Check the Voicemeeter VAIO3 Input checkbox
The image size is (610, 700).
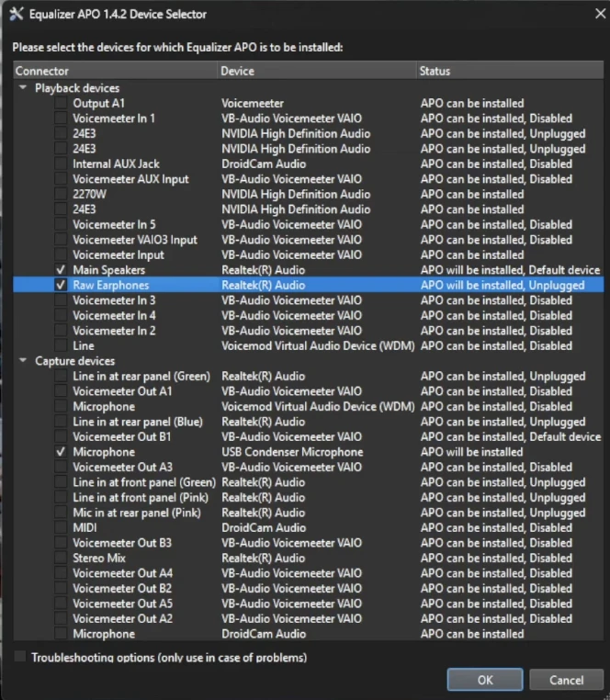click(x=61, y=239)
